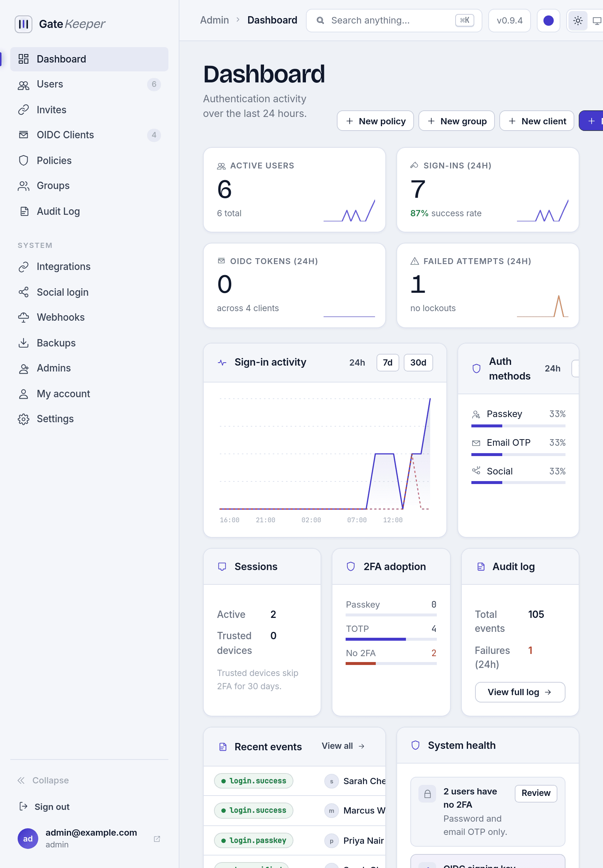The image size is (603, 868).
Task: Click the '87% success rate' text
Action: pyautogui.click(x=446, y=213)
